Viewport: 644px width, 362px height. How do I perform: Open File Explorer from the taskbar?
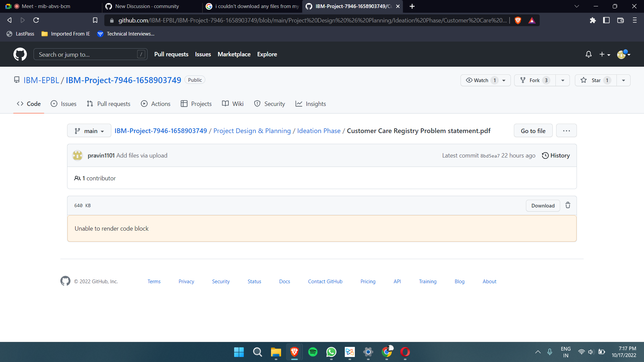pos(276,352)
